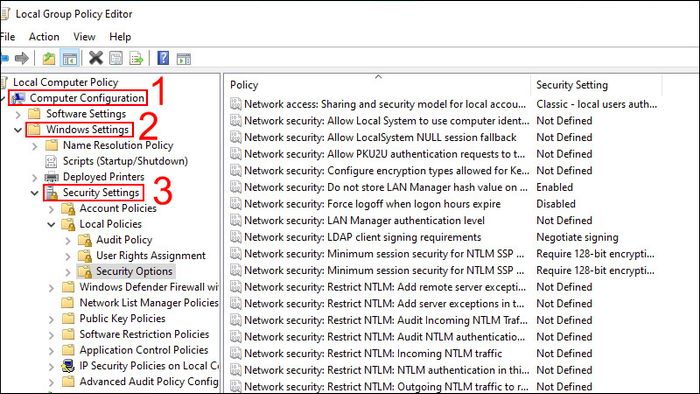This screenshot has height=394, width=700.
Task: Open Properties toolbar icon
Action: pos(116,58)
